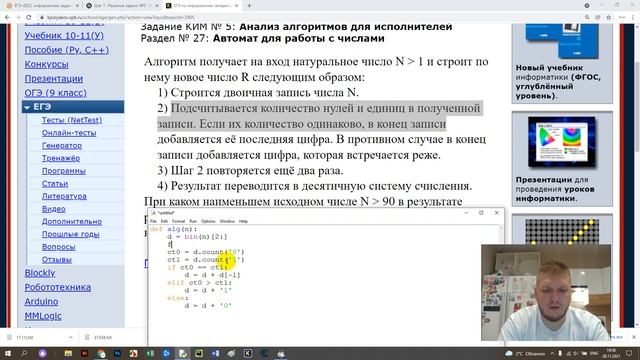Close the first browser tab
The image size is (640, 360).
click(x=77, y=6)
